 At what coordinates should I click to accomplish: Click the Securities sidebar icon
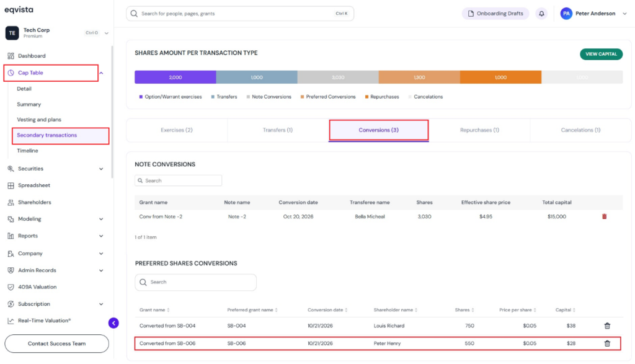point(11,169)
